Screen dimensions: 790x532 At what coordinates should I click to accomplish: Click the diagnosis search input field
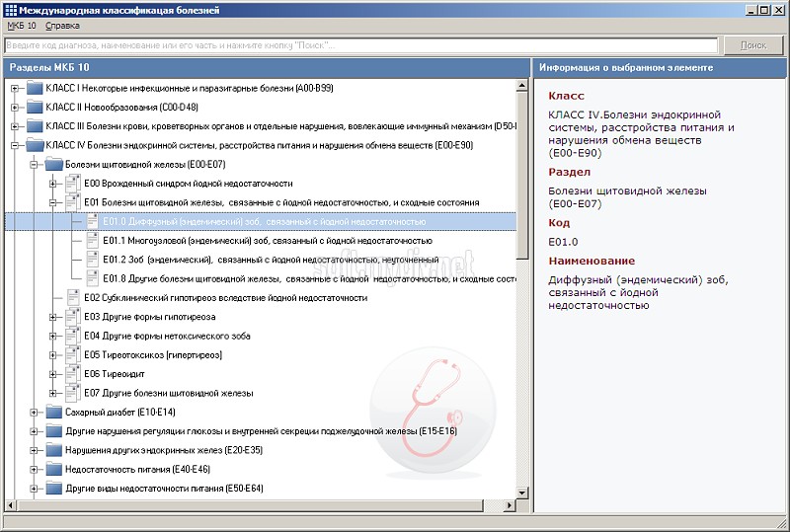[x=361, y=45]
